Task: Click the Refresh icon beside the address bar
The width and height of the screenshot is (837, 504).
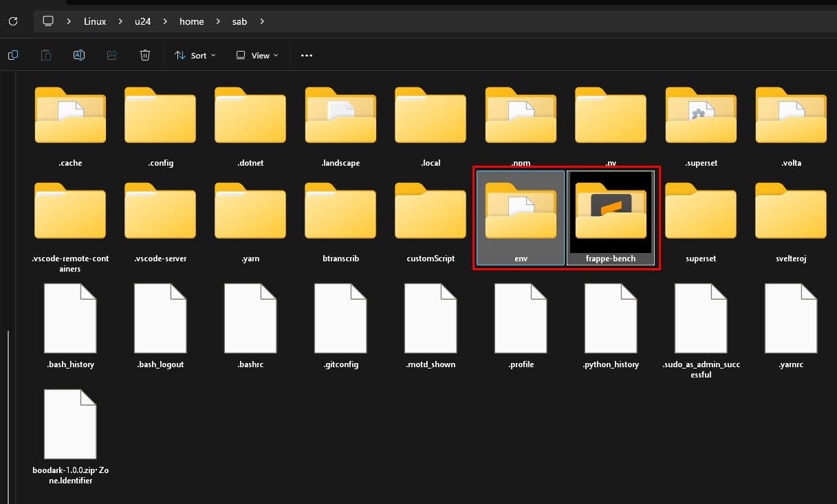Action: click(x=12, y=21)
